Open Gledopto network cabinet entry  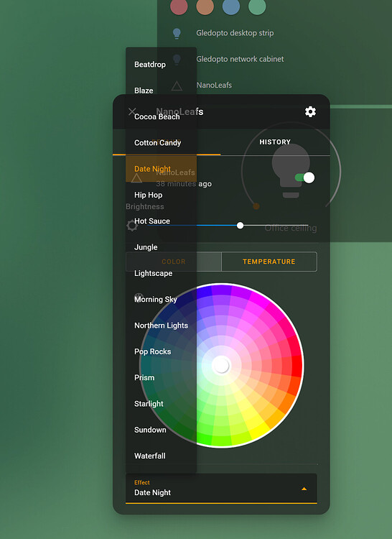click(x=240, y=59)
